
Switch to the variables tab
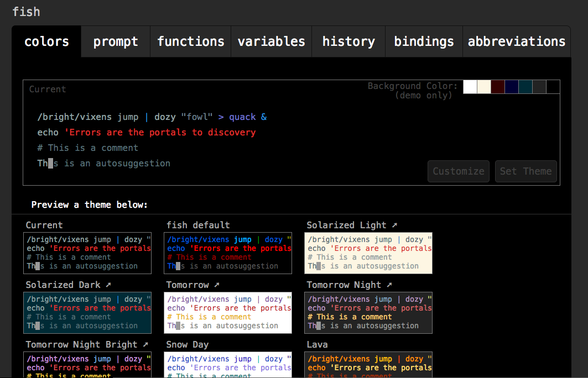coord(271,41)
